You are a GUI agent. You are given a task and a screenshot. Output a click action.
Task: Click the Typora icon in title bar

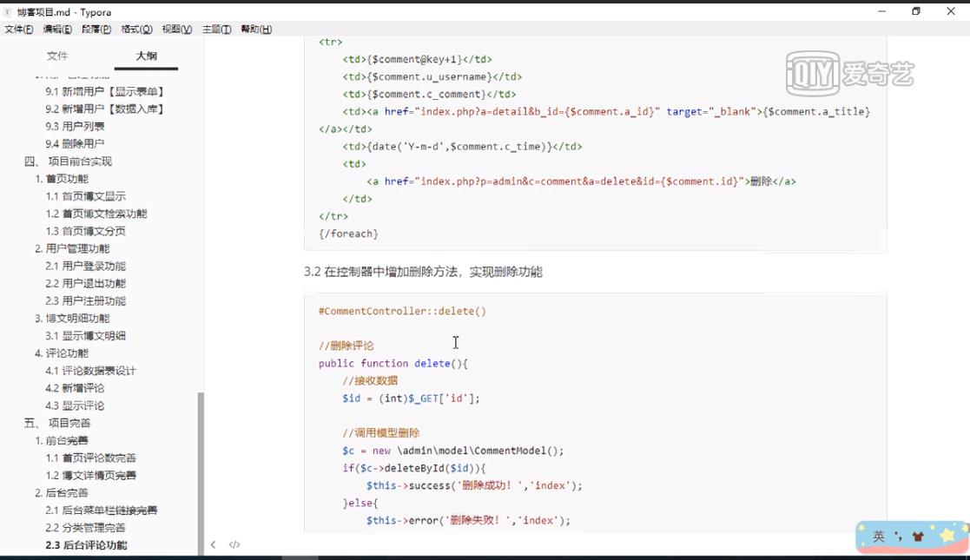tap(9, 13)
